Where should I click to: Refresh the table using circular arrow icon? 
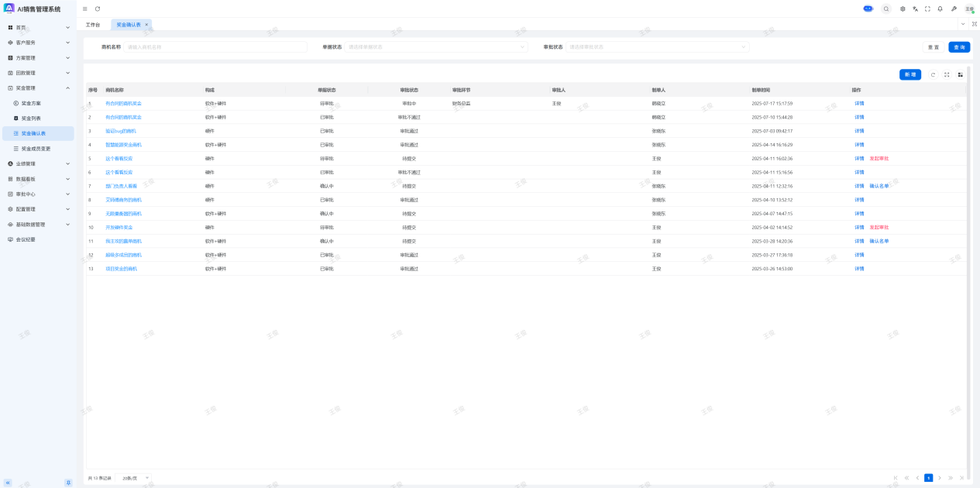click(x=933, y=74)
